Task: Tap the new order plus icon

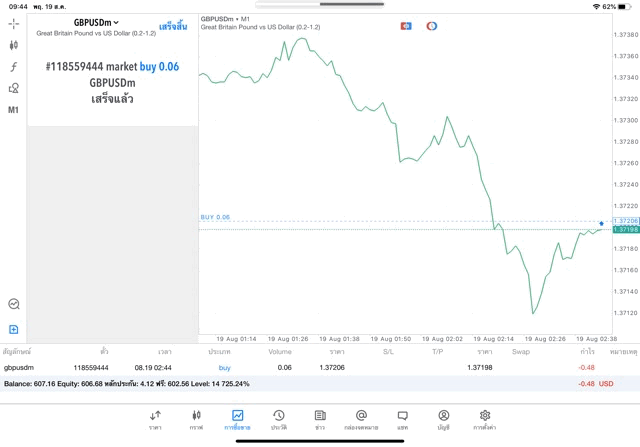Action: (13, 329)
